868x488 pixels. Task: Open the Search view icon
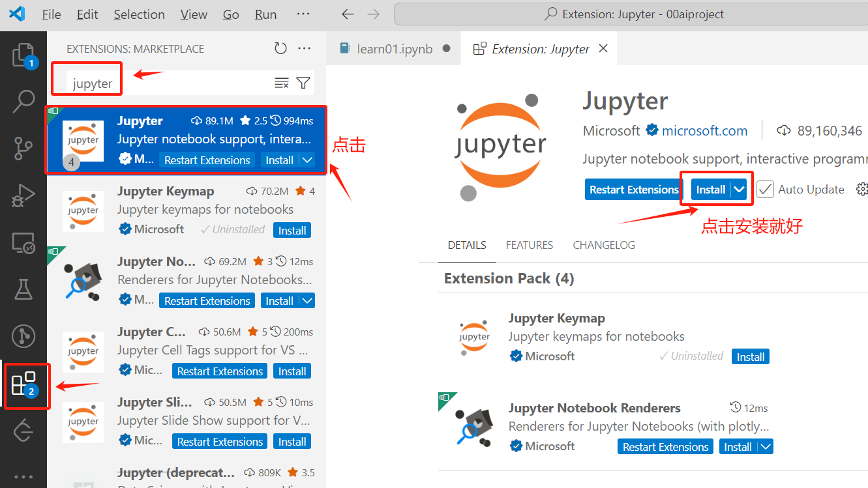tap(23, 102)
